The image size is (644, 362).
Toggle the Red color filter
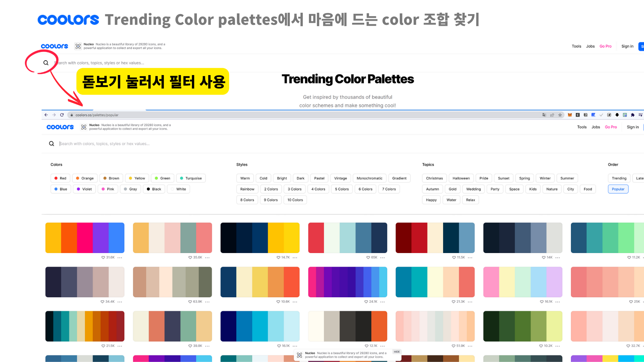(x=60, y=178)
